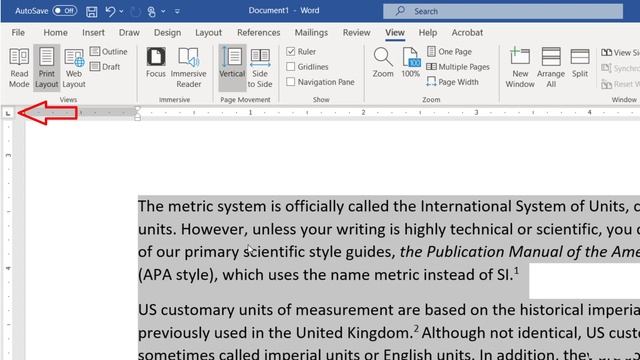The image size is (640, 360).
Task: Click the Undo arrow icon
Action: 110,11
